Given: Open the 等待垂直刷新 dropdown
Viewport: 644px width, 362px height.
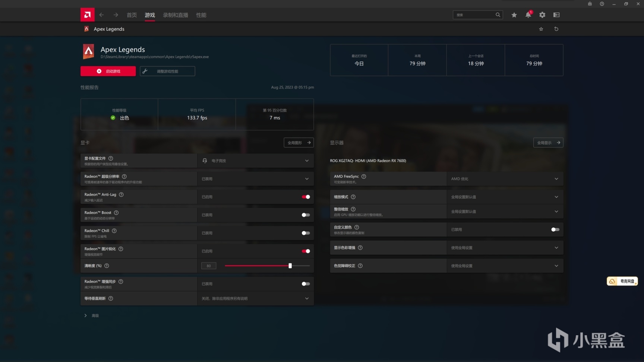Looking at the screenshot, I should point(255,298).
